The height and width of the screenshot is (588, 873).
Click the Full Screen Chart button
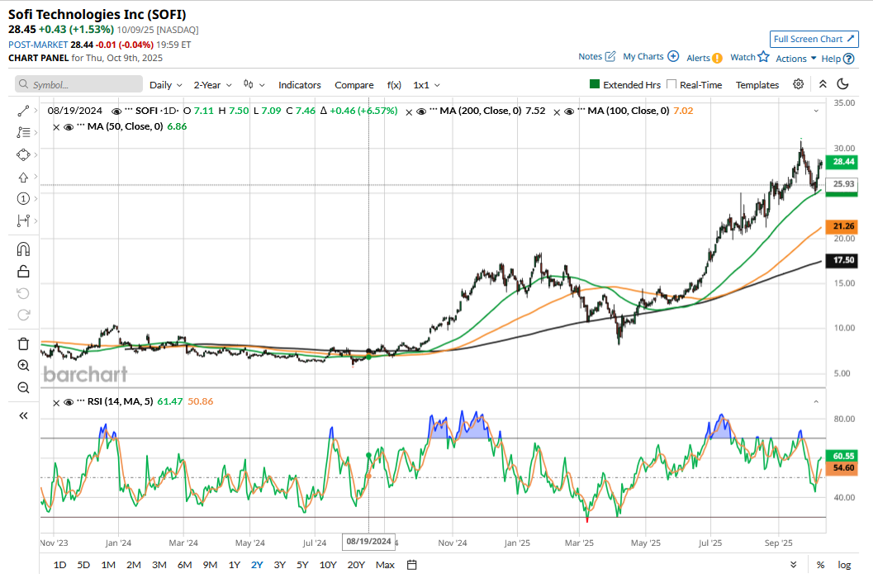coord(814,39)
